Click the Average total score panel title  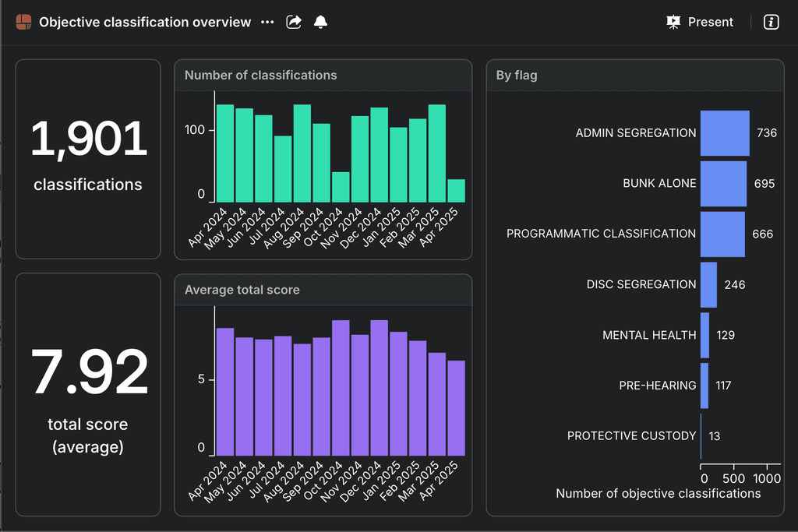[x=242, y=290]
